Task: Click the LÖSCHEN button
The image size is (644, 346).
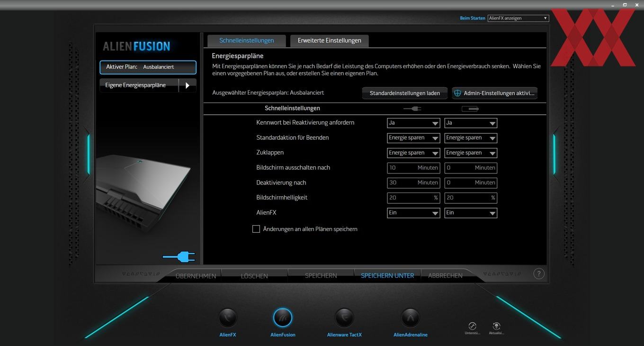Action: coord(254,276)
